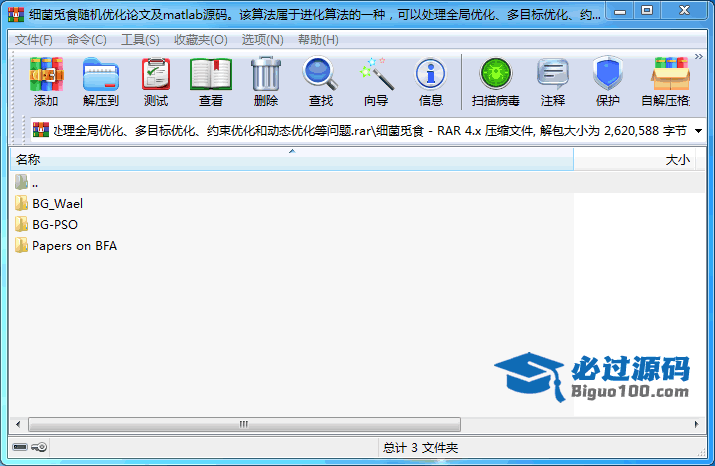
Task: Click the scroll left arrow
Action: [x=18, y=424]
